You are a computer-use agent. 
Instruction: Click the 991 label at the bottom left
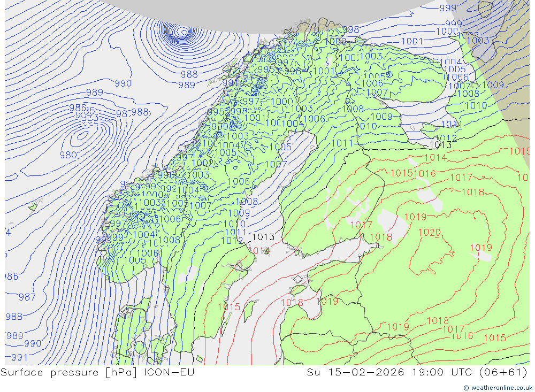(19, 358)
